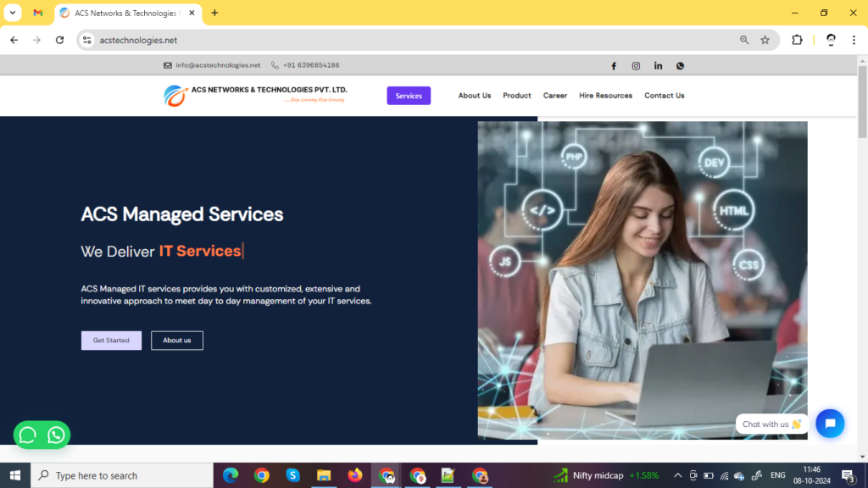Open the Instagram icon in the header
The image size is (868, 488).
coord(636,65)
